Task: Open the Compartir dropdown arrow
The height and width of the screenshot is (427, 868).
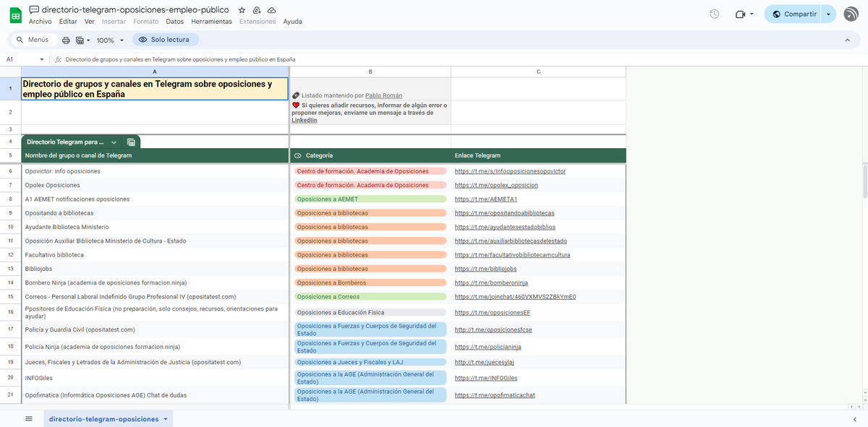Action: point(828,14)
